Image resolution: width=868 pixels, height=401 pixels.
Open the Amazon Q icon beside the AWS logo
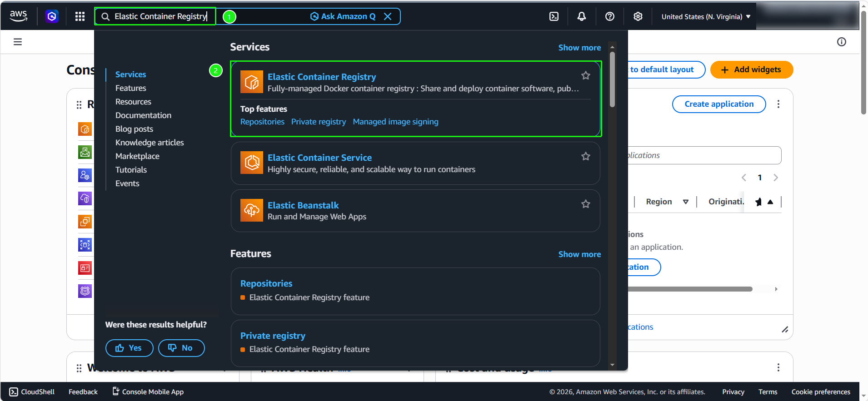click(52, 17)
